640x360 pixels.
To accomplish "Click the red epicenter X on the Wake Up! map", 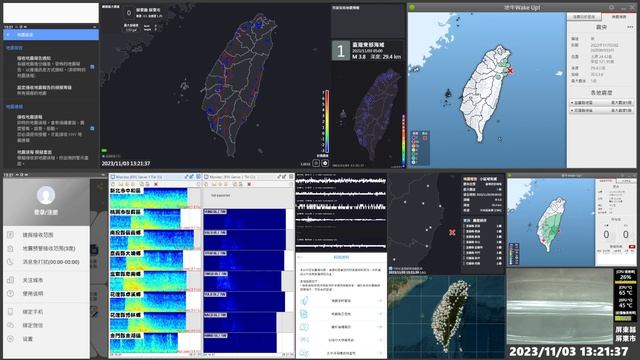I will coord(510,71).
